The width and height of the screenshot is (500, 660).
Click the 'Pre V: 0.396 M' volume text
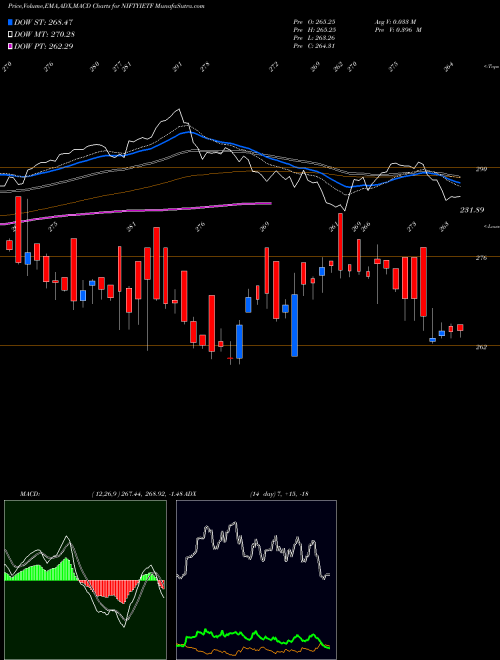coord(398,29)
